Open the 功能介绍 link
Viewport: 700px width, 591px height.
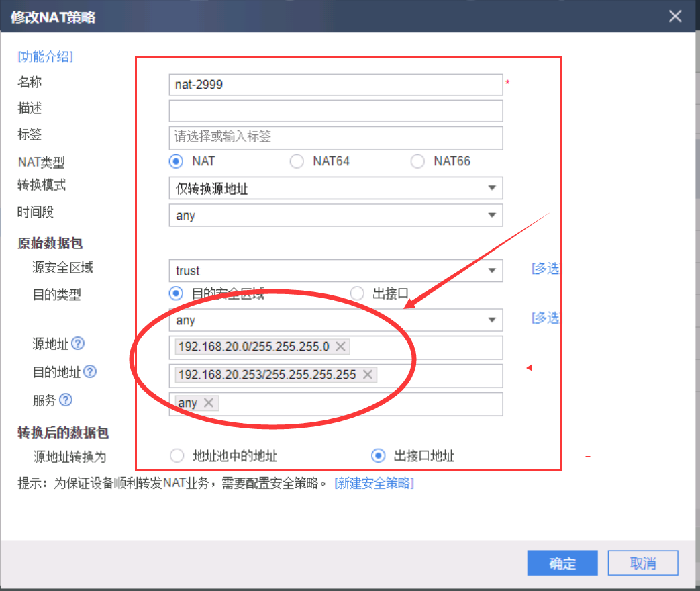[45, 57]
